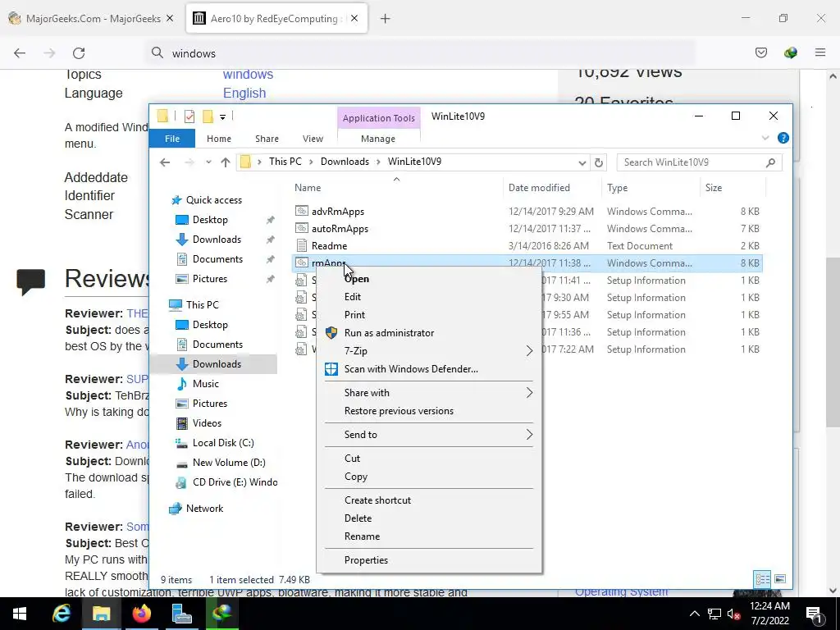
Task: Click the English language link
Action: pos(244,93)
